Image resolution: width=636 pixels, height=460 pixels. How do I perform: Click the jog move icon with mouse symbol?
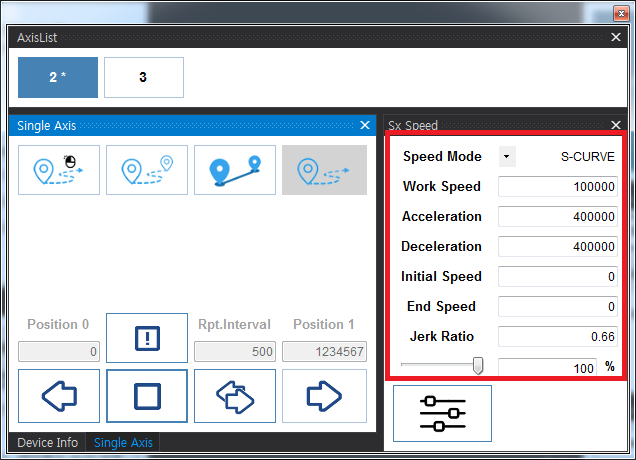point(59,170)
